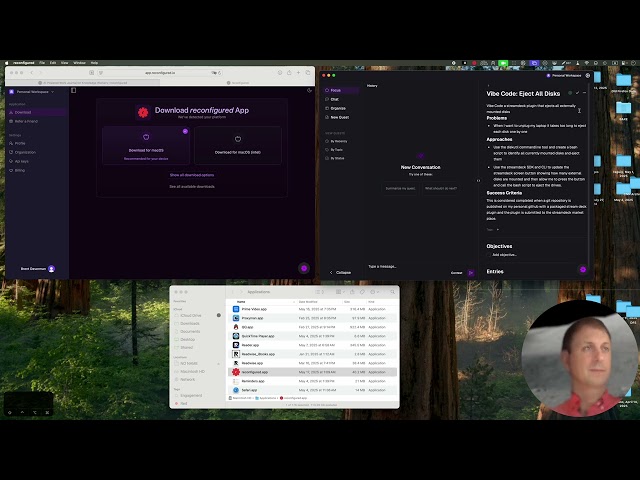Open the Apple menu

coord(7,63)
